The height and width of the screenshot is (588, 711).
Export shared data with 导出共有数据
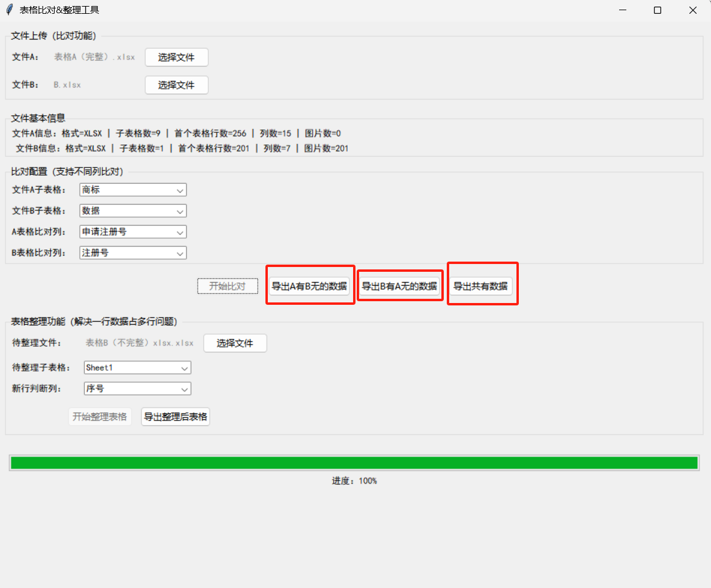point(480,286)
